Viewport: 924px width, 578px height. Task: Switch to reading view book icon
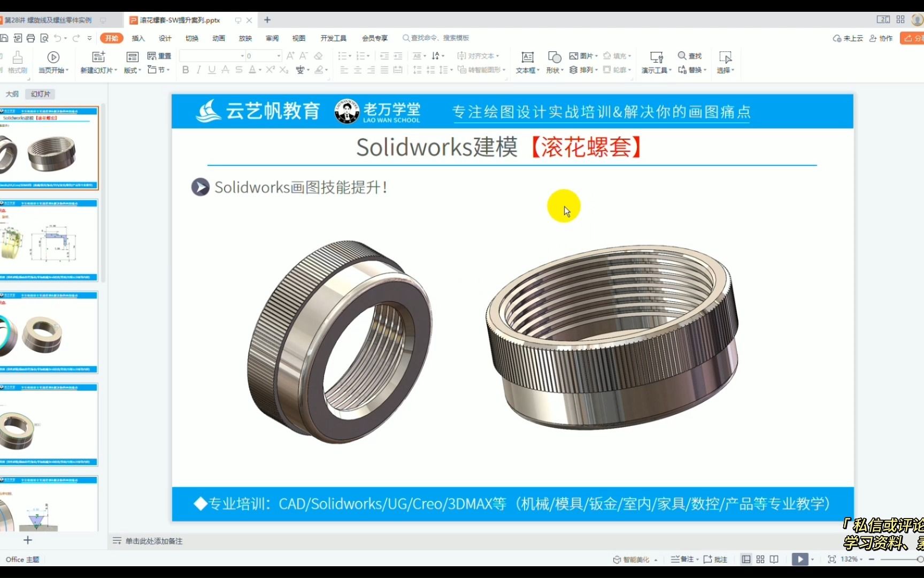774,559
